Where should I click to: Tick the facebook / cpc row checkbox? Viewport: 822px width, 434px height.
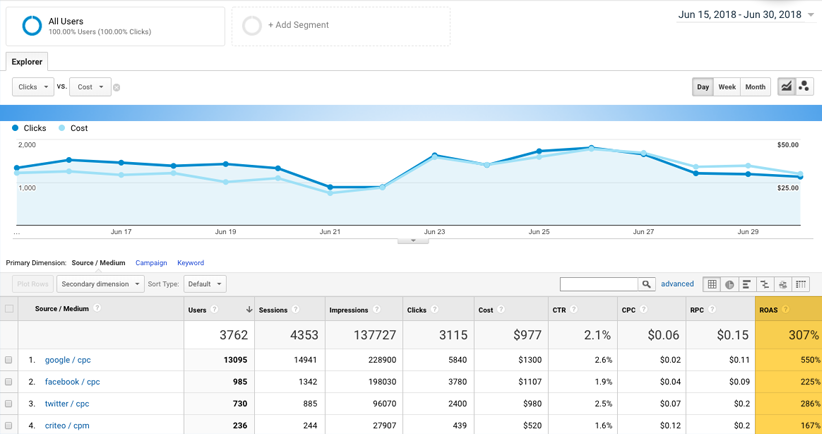click(9, 382)
